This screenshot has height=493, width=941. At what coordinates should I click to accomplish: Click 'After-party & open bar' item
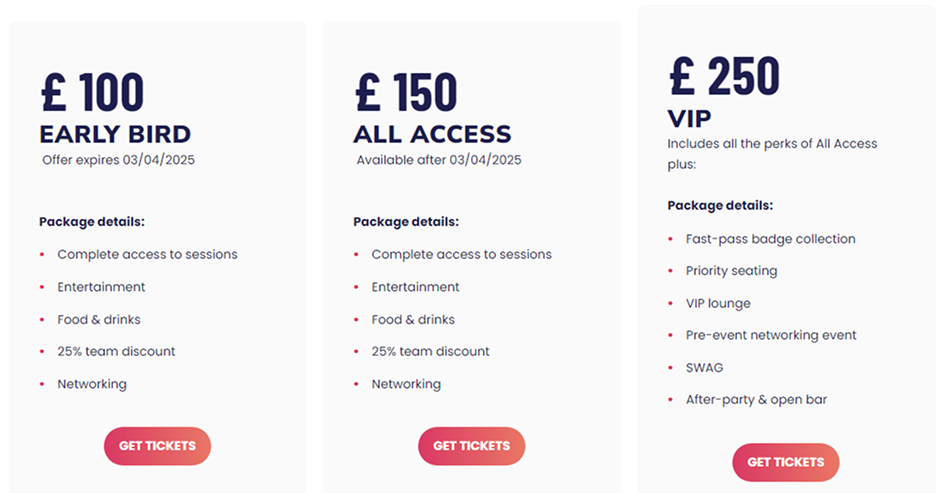[x=756, y=399]
